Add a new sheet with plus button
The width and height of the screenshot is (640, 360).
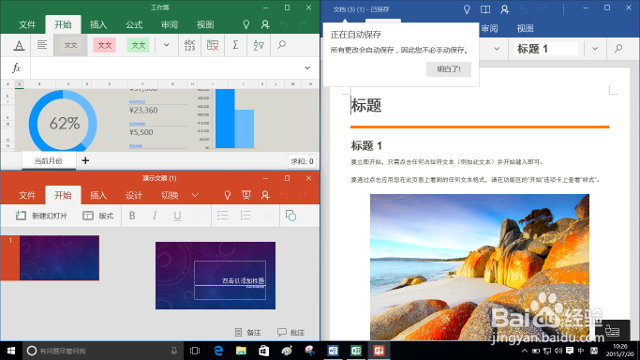pos(85,161)
